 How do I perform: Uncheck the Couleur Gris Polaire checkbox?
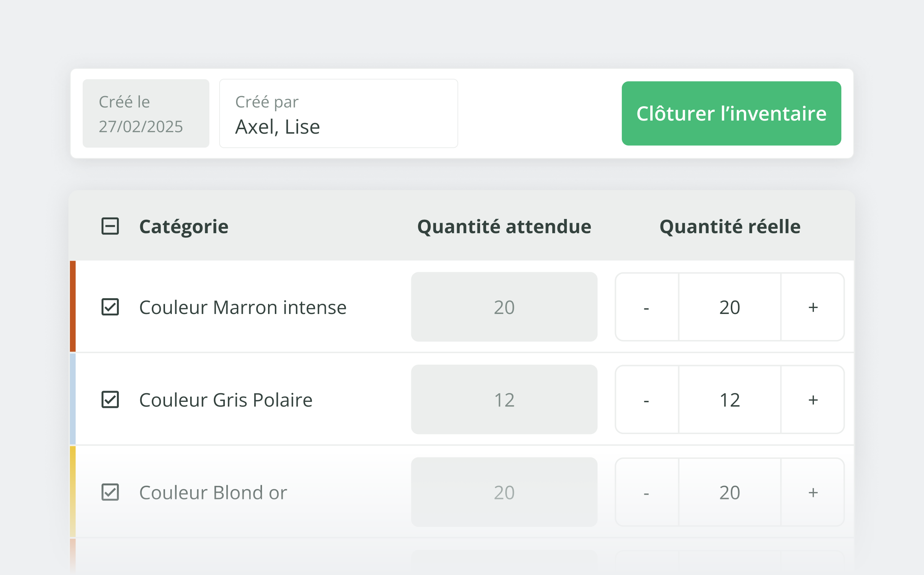pos(110,400)
